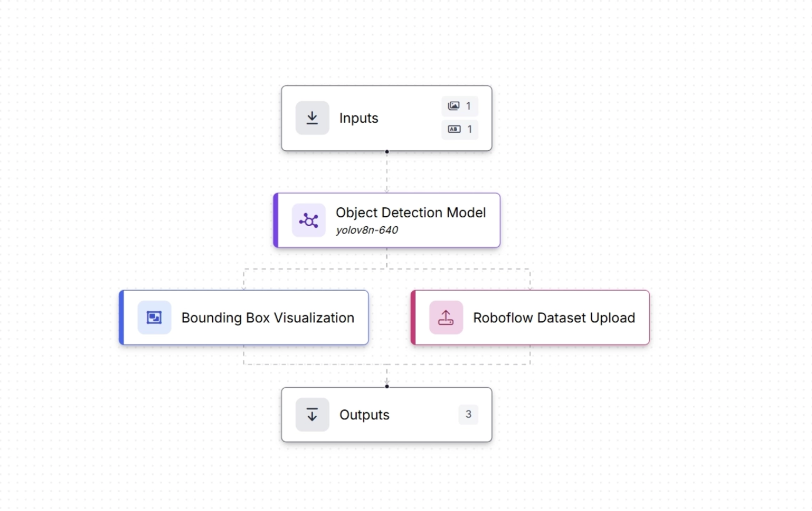812x511 pixels.
Task: Select the Outputs node label
Action: [364, 415]
